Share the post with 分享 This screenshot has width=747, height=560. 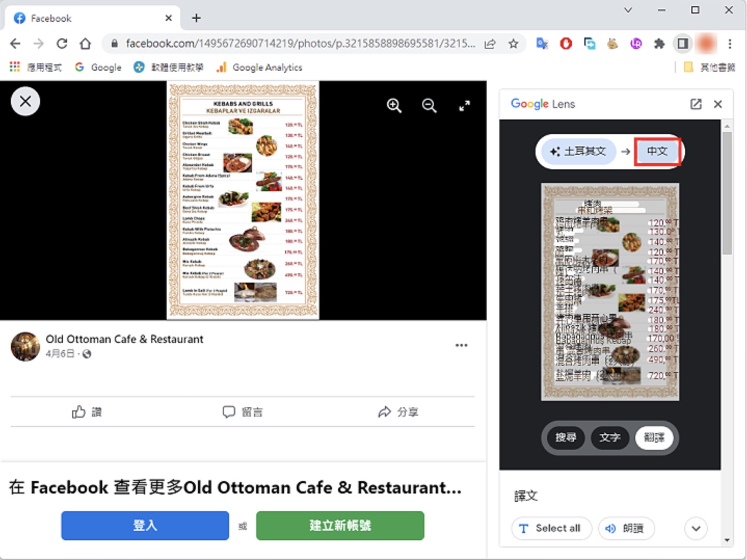398,412
